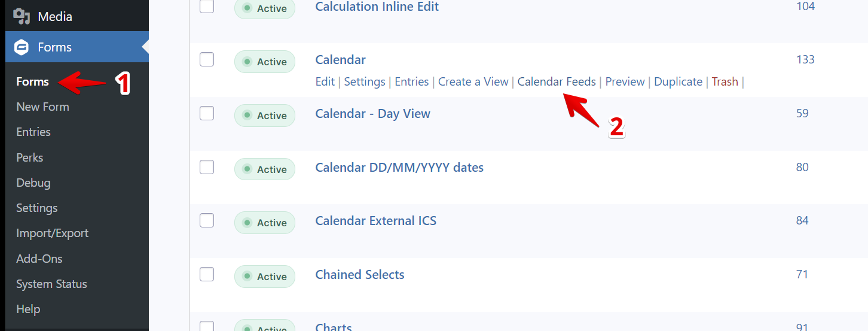Tick the checkbox for the Calendar form
Image resolution: width=868 pixels, height=331 pixels.
click(207, 59)
